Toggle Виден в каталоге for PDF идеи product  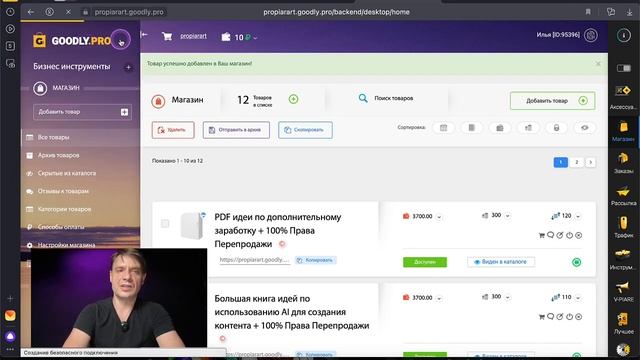pyautogui.click(x=501, y=262)
